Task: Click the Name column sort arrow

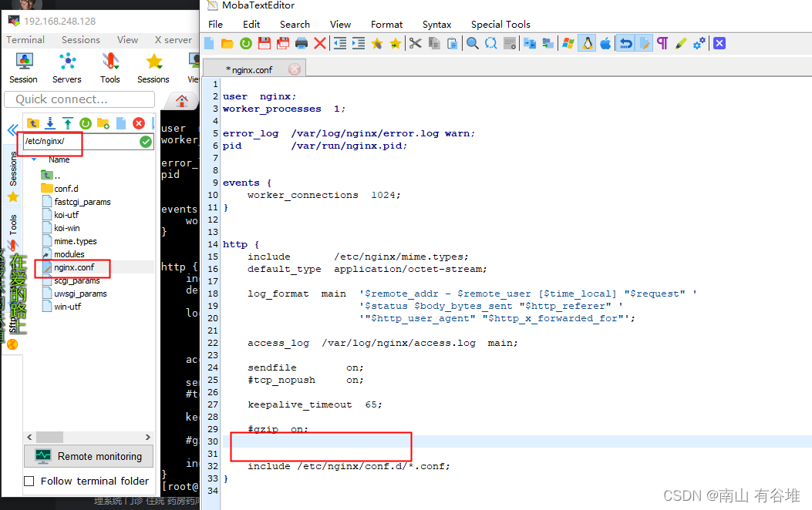Action: 34,159
